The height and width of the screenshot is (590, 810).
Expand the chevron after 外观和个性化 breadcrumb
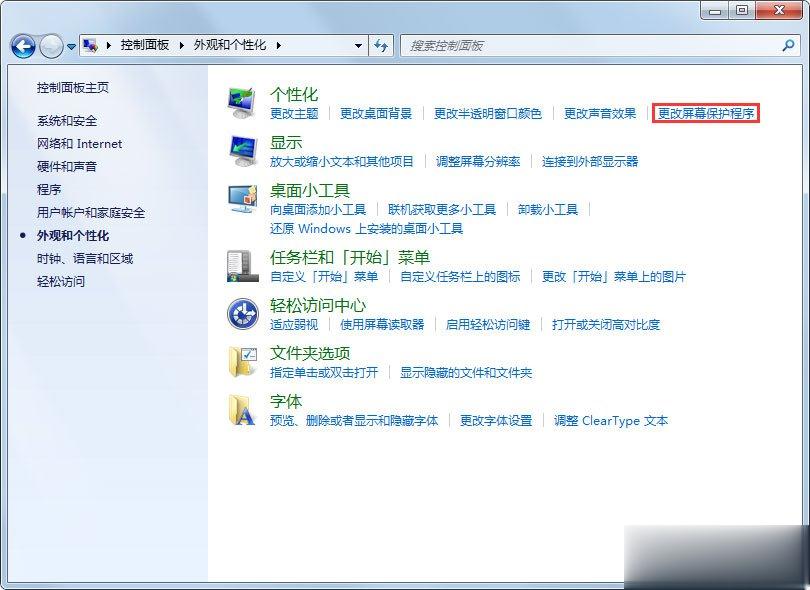point(278,45)
